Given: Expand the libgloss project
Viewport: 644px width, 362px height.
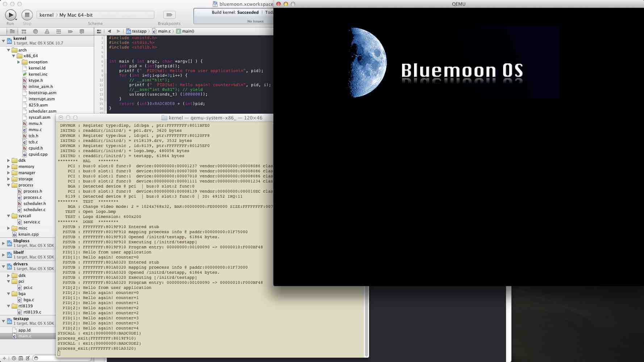Looking at the screenshot, I should [4, 243].
